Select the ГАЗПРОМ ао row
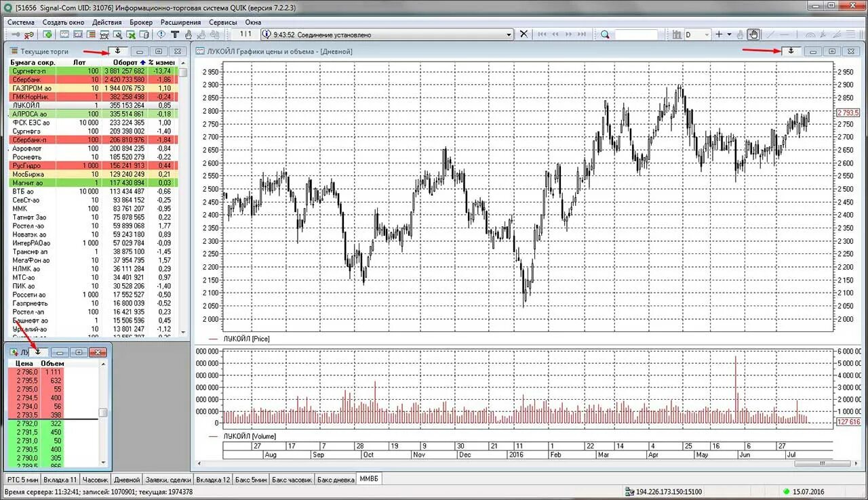The image size is (868, 500). pos(93,88)
